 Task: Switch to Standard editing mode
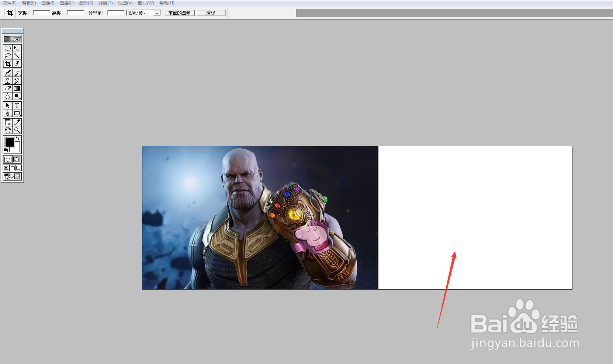pos(8,160)
